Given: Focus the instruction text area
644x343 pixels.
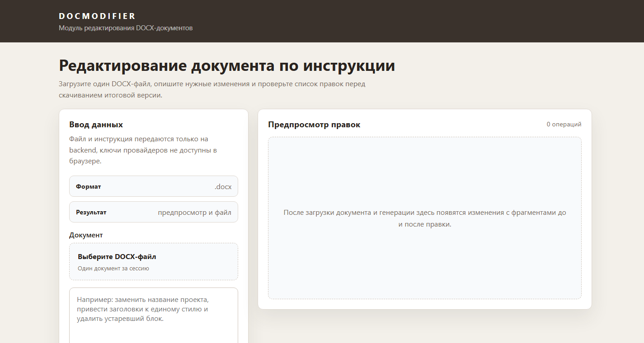Looking at the screenshot, I should pos(154,315).
